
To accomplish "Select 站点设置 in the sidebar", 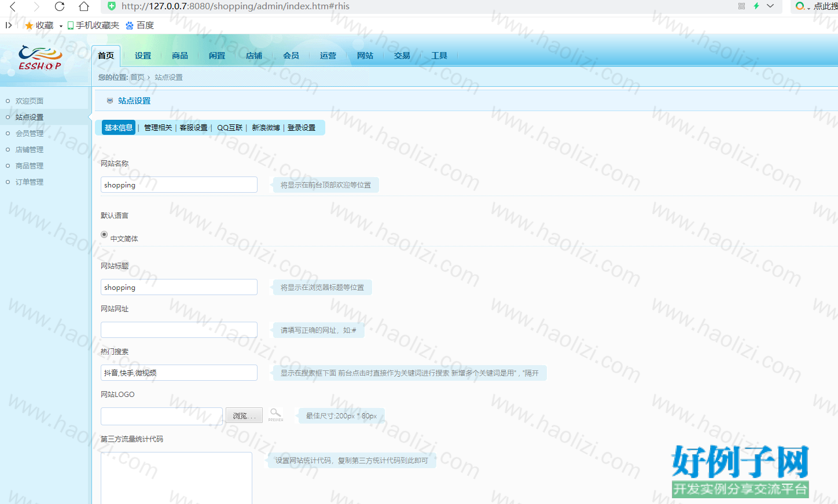I will pyautogui.click(x=30, y=117).
